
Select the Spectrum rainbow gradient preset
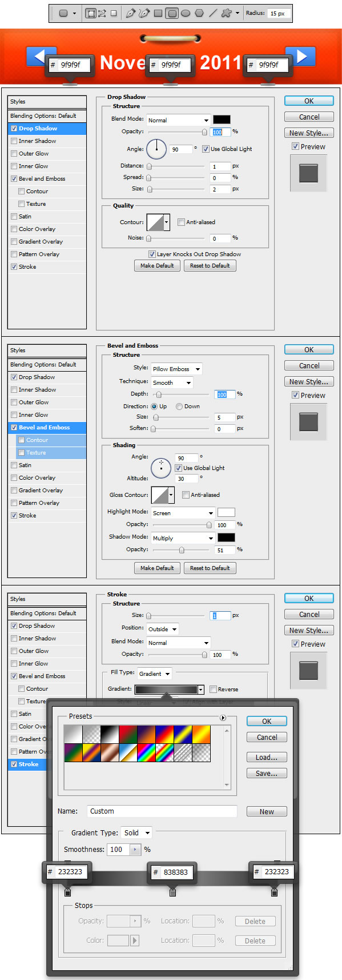coord(146,753)
